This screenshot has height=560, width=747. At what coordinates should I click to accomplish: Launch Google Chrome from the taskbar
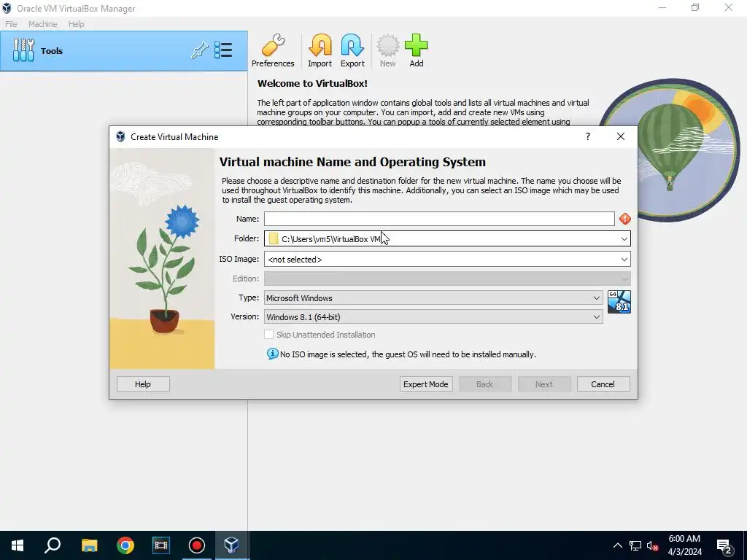[x=125, y=545]
